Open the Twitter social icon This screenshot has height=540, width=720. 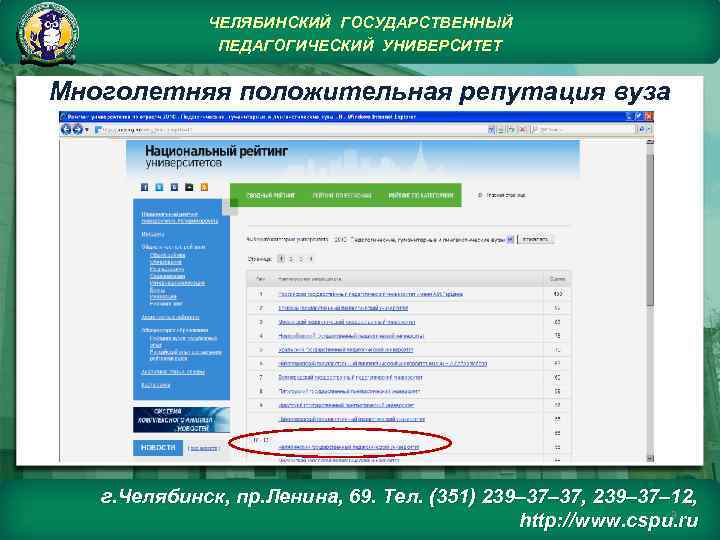[x=159, y=187]
